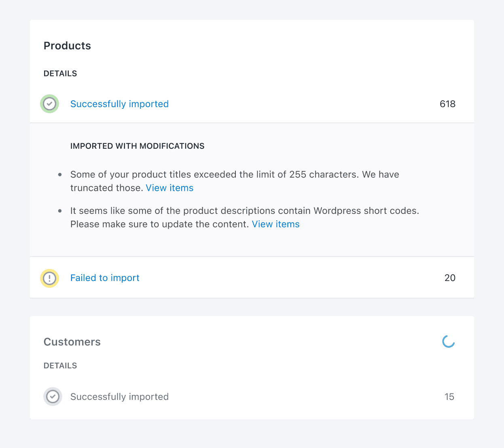This screenshot has height=448, width=504.
Task: Click the Customers loading spinner icon
Action: (x=448, y=342)
